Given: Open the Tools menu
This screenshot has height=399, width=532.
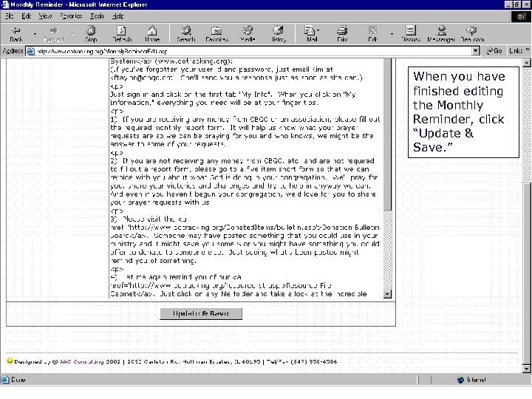Looking at the screenshot, I should click(x=97, y=16).
